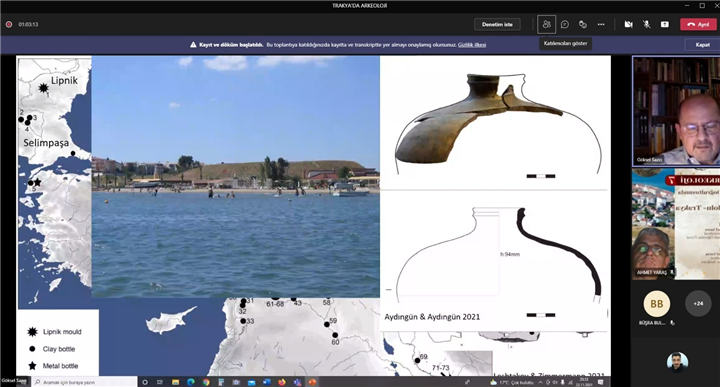
Task: Click the share content icon
Action: (x=664, y=24)
